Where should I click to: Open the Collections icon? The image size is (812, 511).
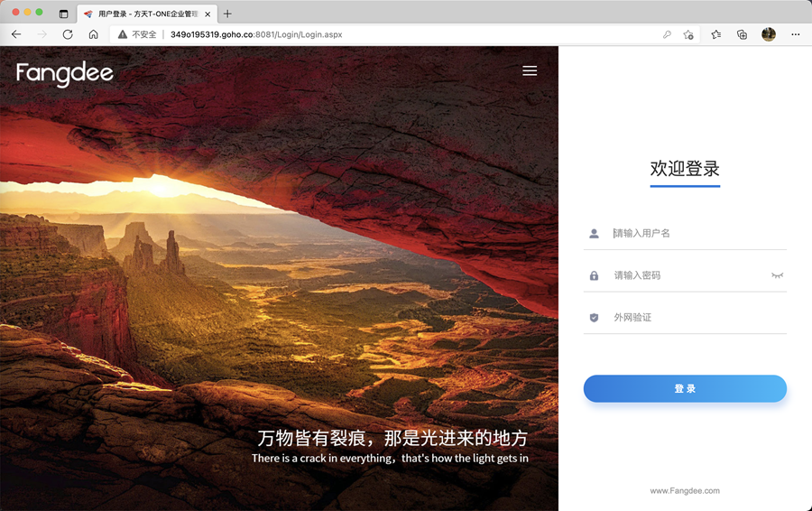(743, 34)
